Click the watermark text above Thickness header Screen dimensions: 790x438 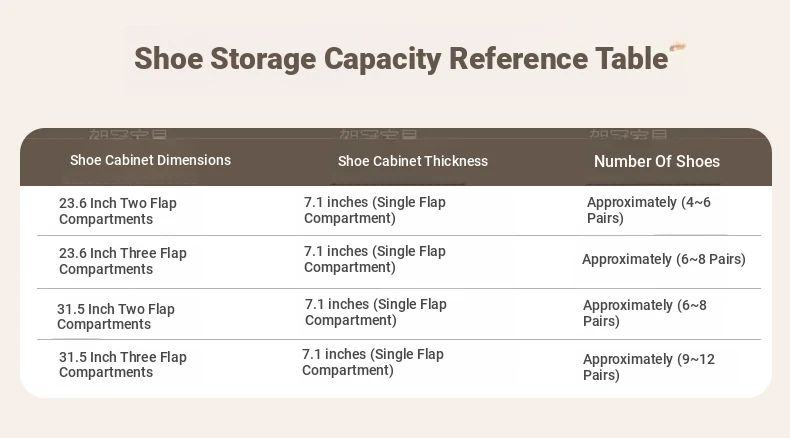click(x=377, y=135)
